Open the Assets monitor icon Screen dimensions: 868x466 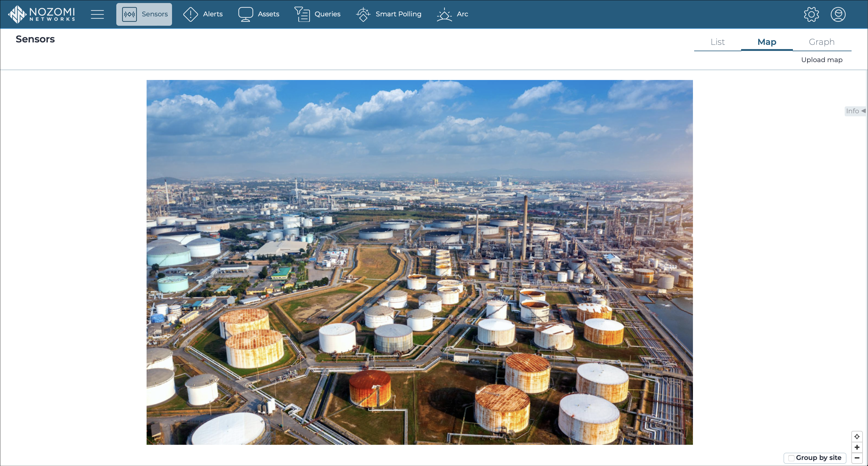point(245,14)
